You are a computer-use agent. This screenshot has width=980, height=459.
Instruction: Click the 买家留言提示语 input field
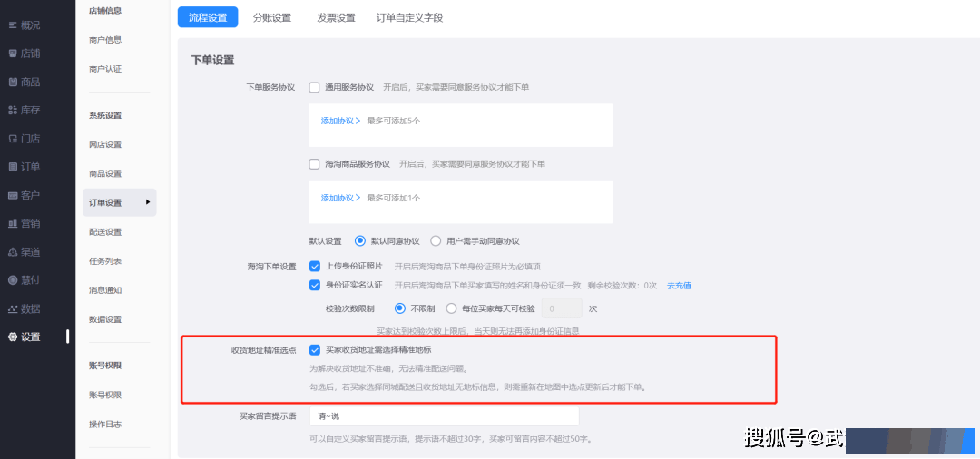pyautogui.click(x=444, y=415)
